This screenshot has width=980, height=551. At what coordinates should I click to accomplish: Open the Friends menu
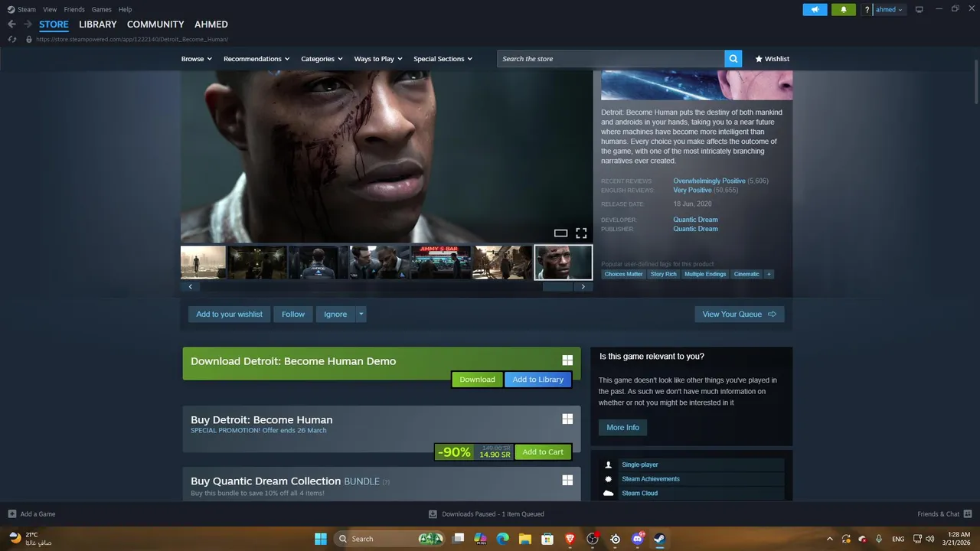pyautogui.click(x=74, y=9)
